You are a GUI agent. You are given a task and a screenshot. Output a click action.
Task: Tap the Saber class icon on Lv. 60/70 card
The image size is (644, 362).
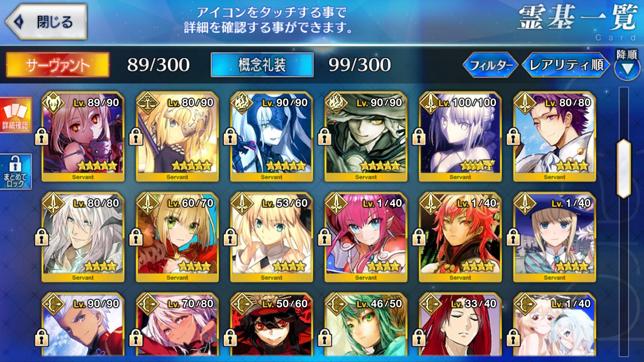[148, 203]
